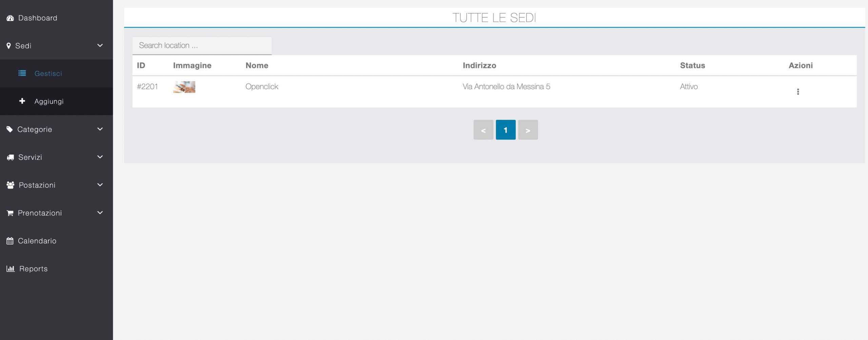
Task: Click the Categorie tag icon
Action: point(9,129)
